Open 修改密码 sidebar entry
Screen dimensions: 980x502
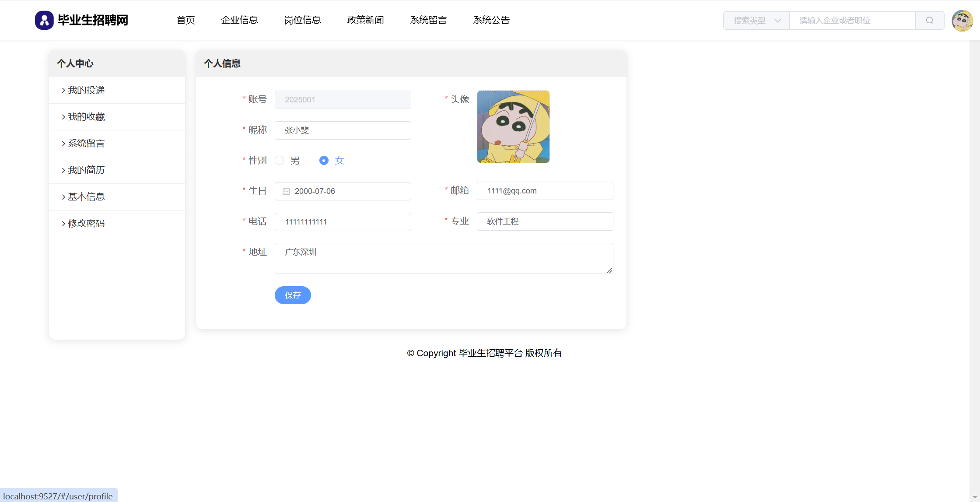86,224
